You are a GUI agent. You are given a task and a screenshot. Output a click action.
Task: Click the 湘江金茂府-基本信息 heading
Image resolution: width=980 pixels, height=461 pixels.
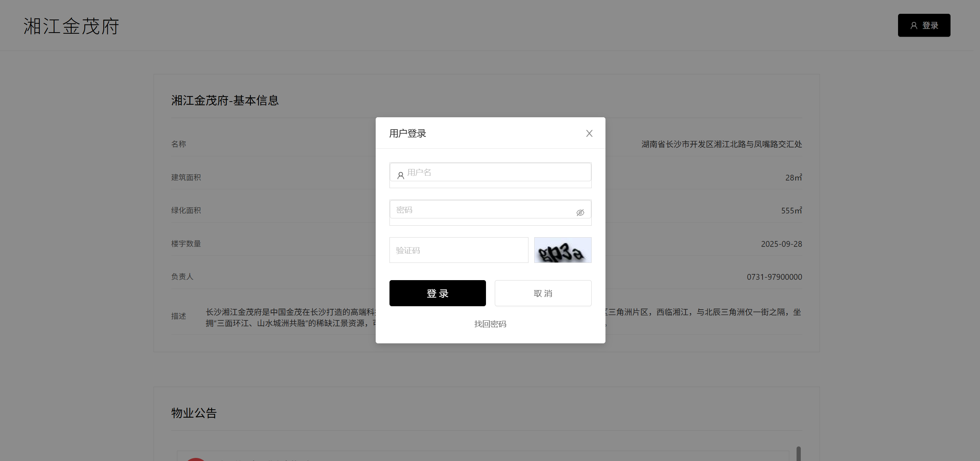[x=225, y=100]
